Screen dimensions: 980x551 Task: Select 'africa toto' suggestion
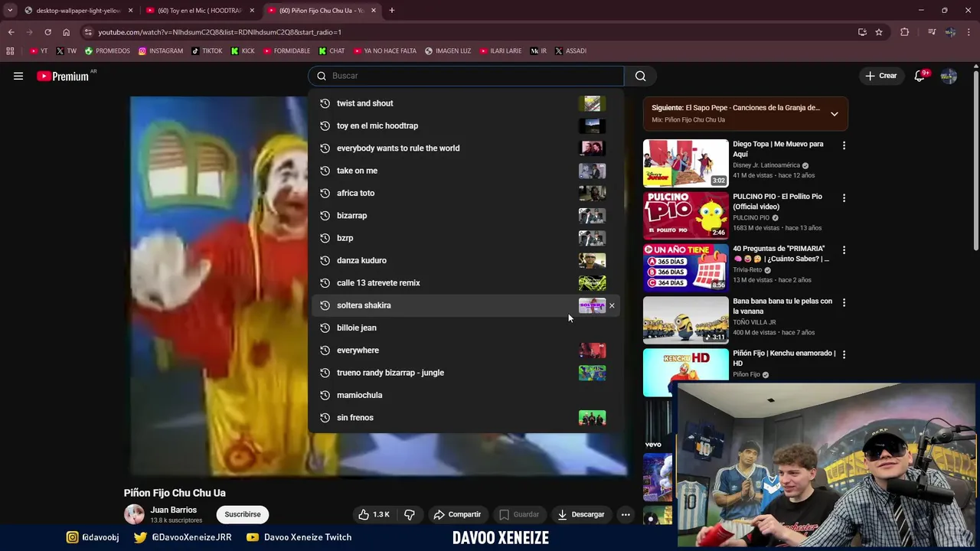tap(465, 193)
